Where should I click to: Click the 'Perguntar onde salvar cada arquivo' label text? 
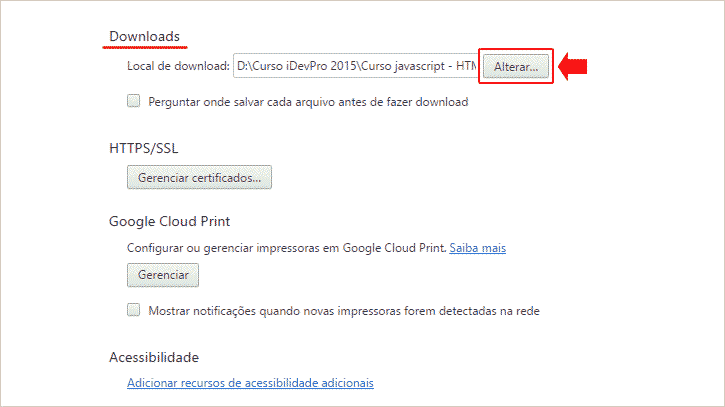pyautogui.click(x=308, y=102)
